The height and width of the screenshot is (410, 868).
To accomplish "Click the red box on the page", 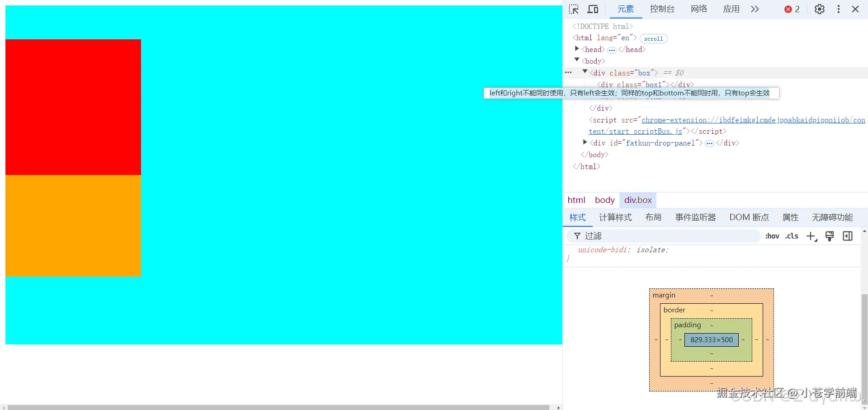I will (x=73, y=107).
